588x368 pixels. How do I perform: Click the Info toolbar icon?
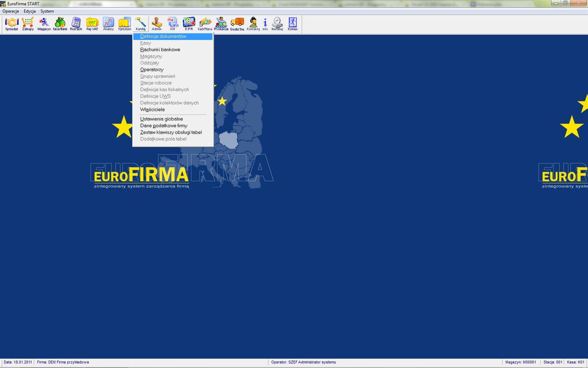point(265,24)
